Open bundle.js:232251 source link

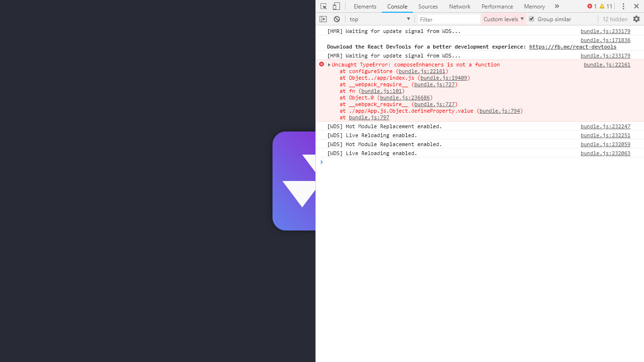pyautogui.click(x=605, y=135)
